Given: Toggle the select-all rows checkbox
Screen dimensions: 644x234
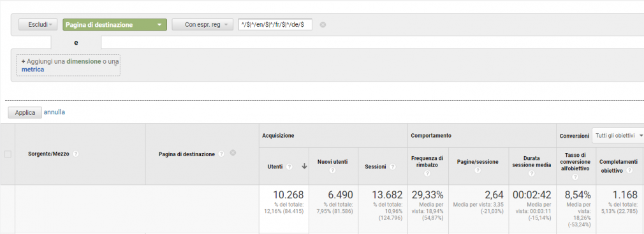Looking at the screenshot, I should (8, 154).
